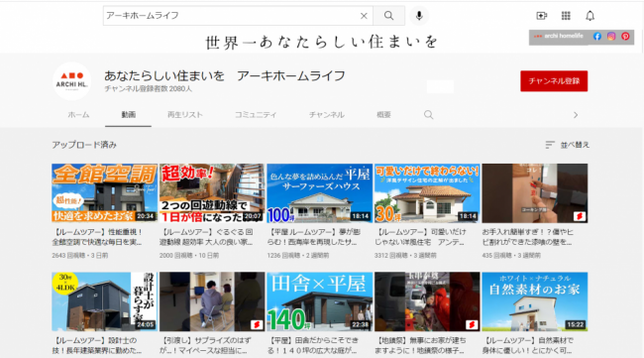Image resolution: width=644 pixels, height=358 pixels.
Task: Open the notifications bell
Action: tap(590, 16)
